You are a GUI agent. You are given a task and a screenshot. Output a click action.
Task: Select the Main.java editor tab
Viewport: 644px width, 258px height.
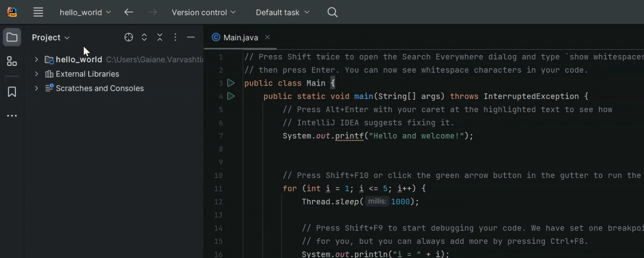(x=239, y=37)
